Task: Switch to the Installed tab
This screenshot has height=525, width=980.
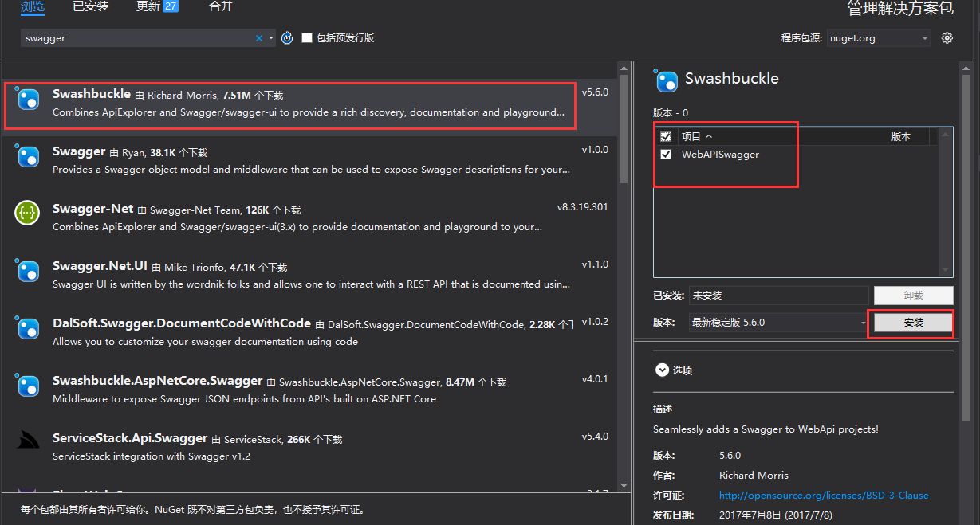Action: [91, 7]
